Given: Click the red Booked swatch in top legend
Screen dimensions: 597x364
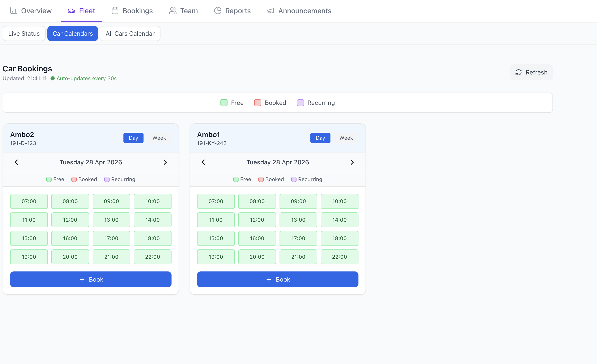Looking at the screenshot, I should click(257, 103).
